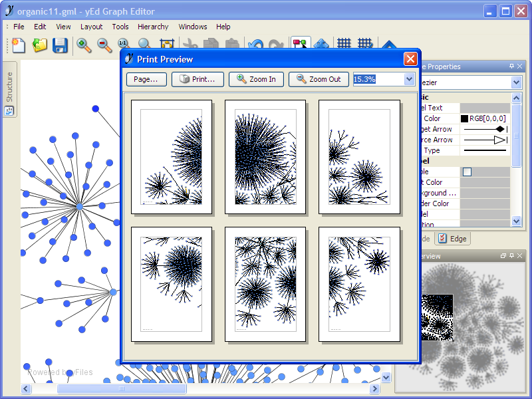
Task: Reset zoom with the 1:1 magnifier icon
Action: [x=124, y=44]
